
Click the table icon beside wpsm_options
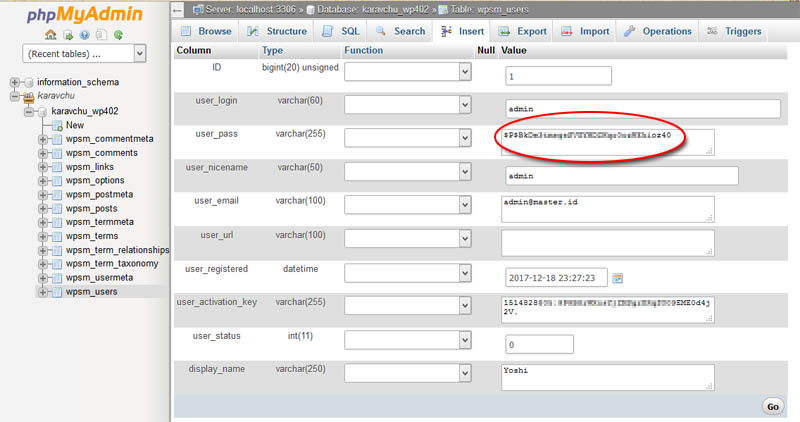tap(57, 181)
